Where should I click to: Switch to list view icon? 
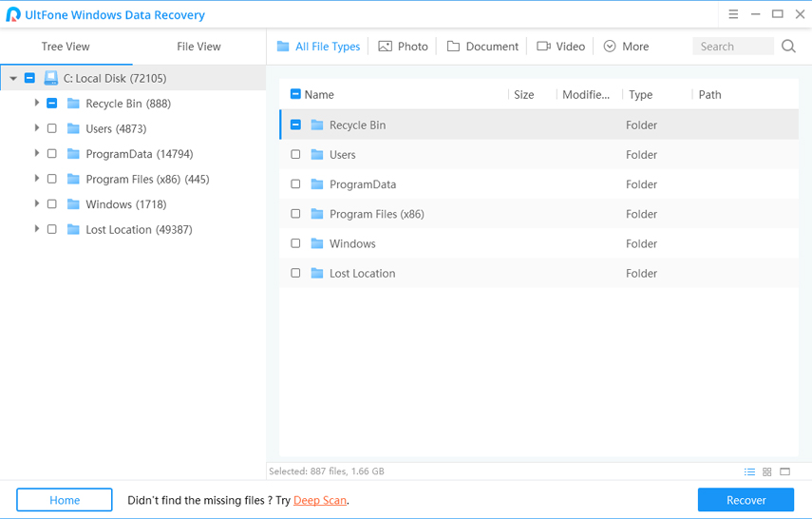pos(749,471)
